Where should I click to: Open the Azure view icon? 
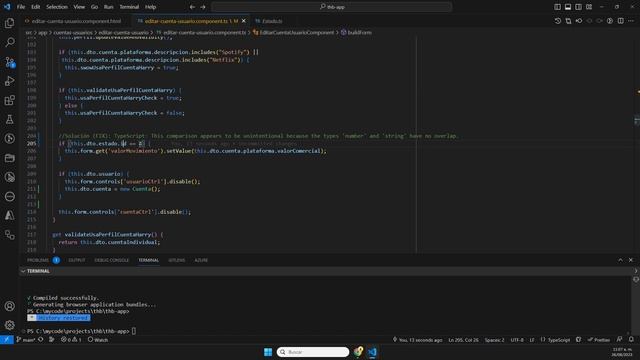tap(9, 215)
